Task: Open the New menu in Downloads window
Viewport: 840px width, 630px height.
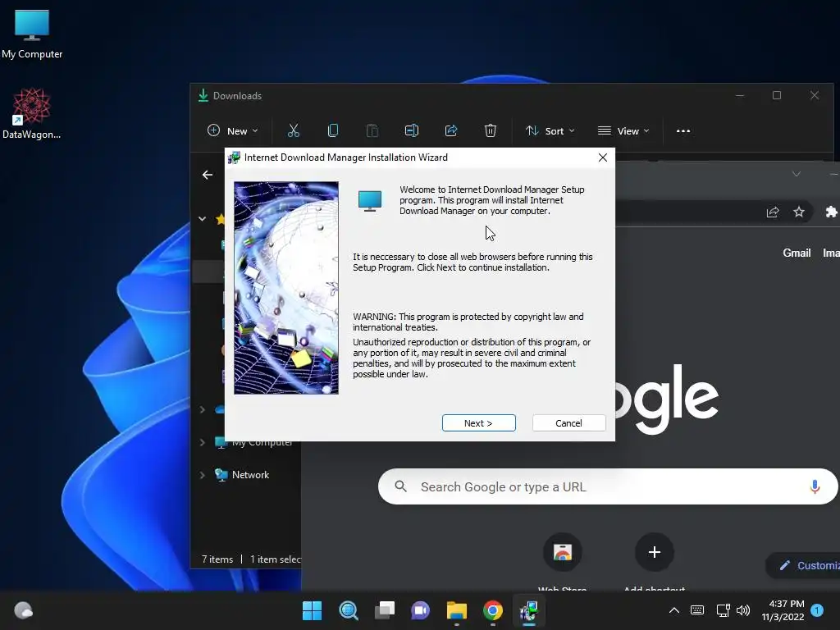Action: pos(232,130)
